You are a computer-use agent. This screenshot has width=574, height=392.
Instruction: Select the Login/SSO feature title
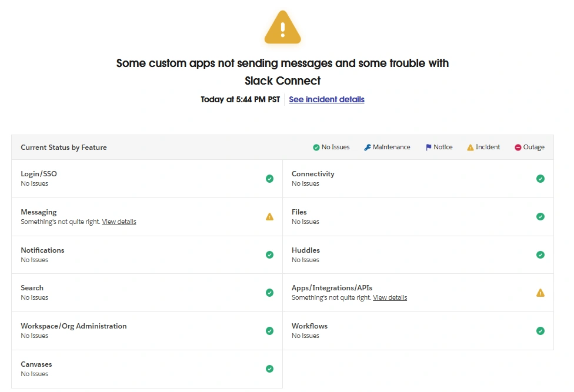(39, 174)
